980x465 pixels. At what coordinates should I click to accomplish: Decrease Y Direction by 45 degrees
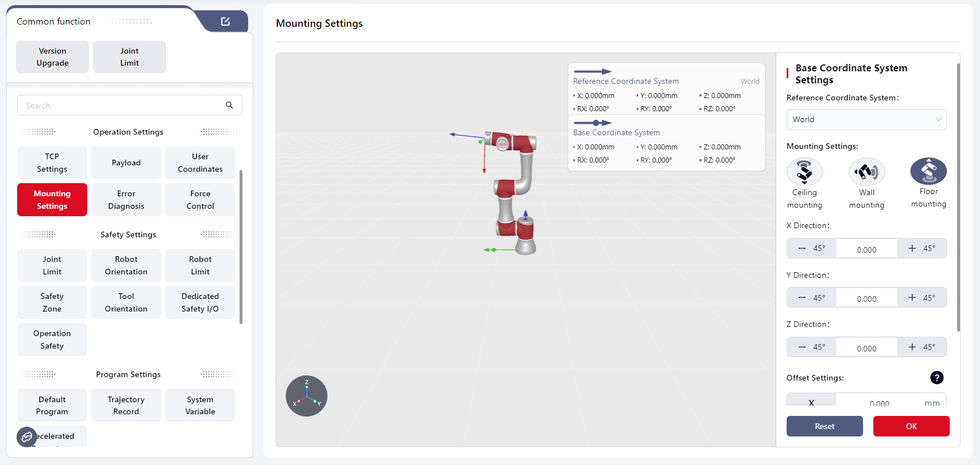811,298
